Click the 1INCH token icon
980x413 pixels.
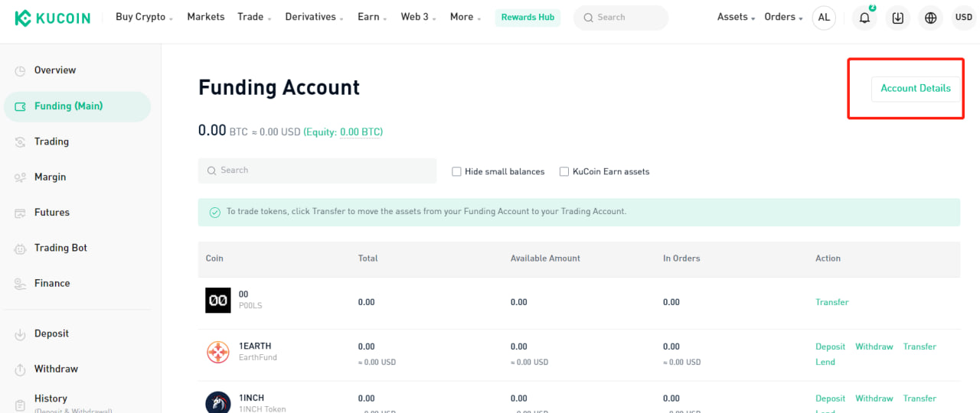[x=218, y=403]
